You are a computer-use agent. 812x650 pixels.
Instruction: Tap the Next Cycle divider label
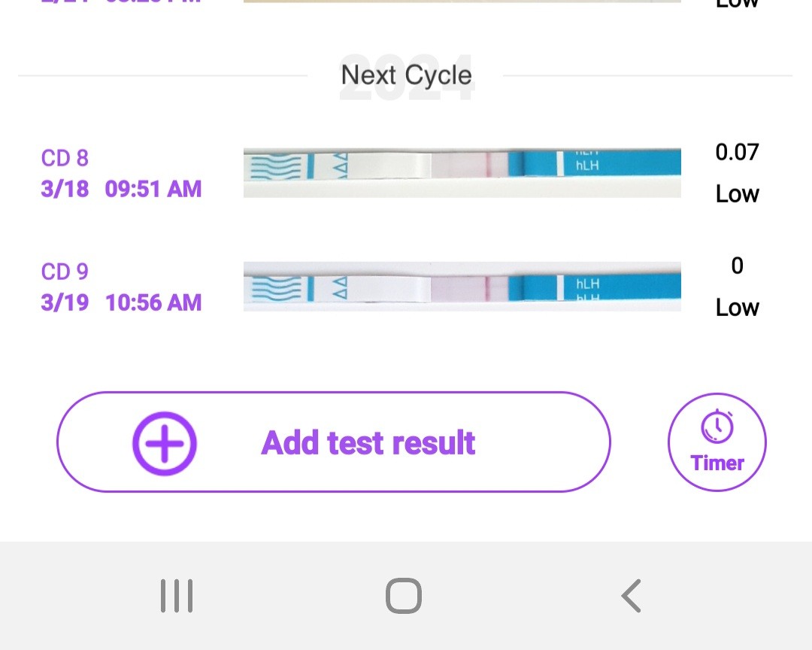(x=406, y=75)
